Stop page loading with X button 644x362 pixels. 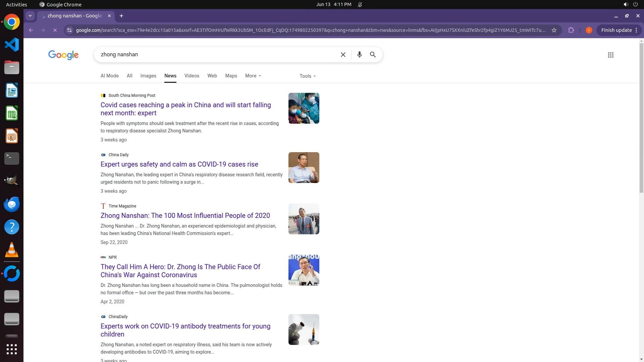coord(55,30)
